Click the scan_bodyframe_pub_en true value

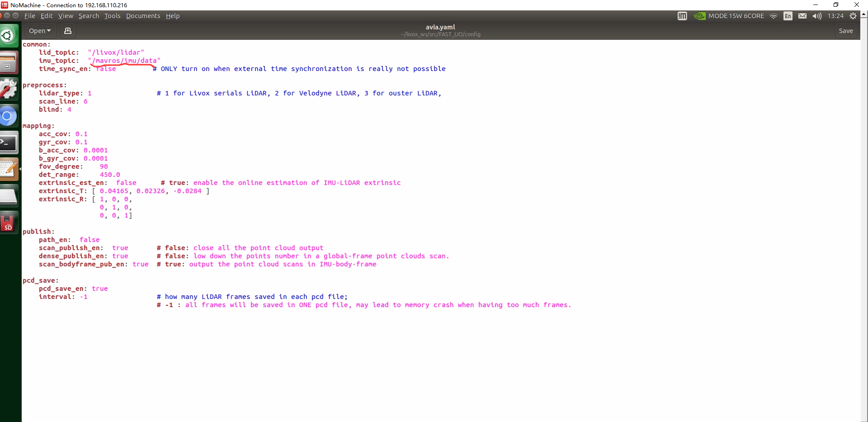[x=141, y=264]
